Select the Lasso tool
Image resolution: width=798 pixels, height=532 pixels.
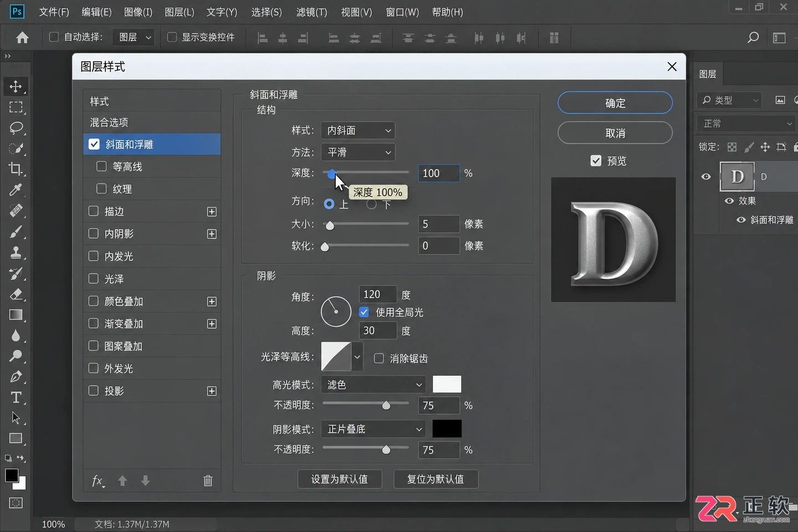16,127
